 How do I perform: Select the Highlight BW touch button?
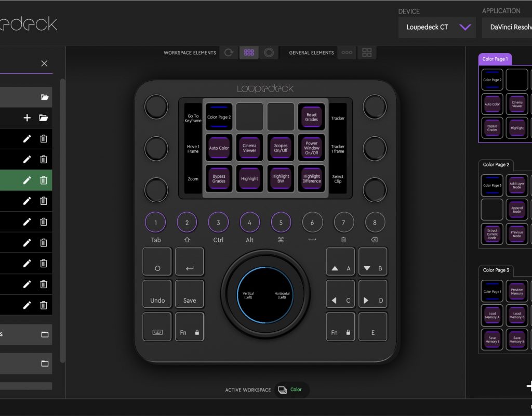pyautogui.click(x=281, y=179)
